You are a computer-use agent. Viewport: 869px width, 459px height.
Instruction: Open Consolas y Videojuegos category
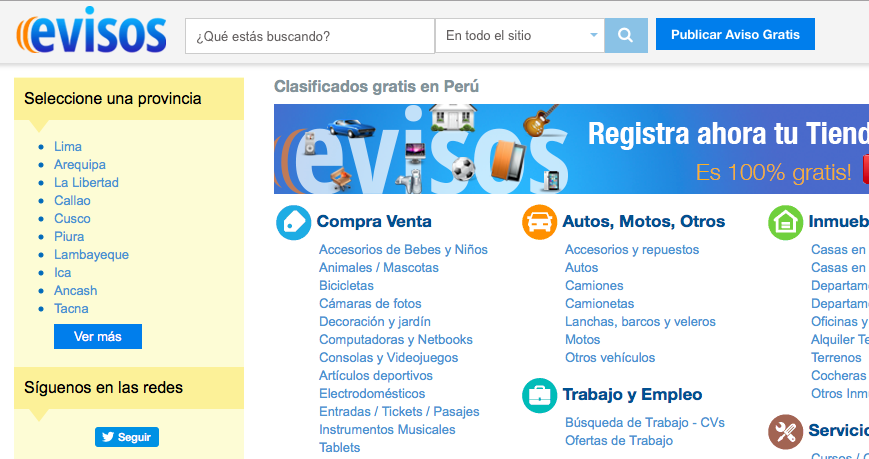389,358
